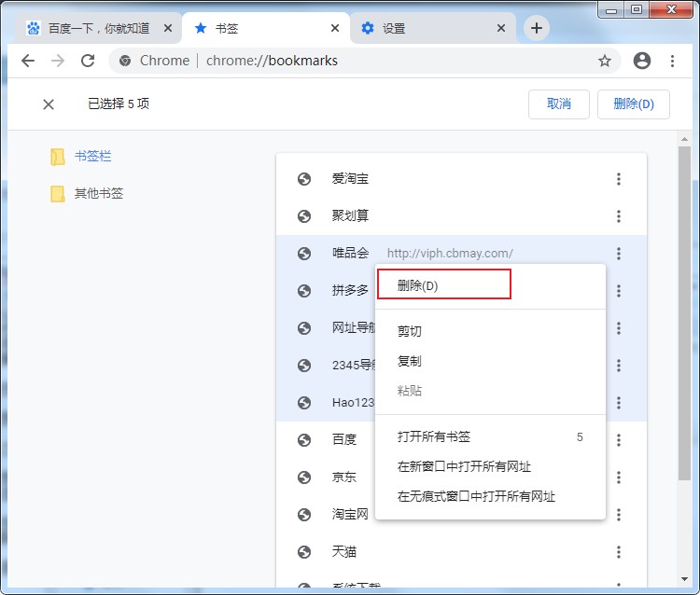Image resolution: width=700 pixels, height=595 pixels.
Task: Click the globe icon beside 爱淘宝
Action: 304,179
